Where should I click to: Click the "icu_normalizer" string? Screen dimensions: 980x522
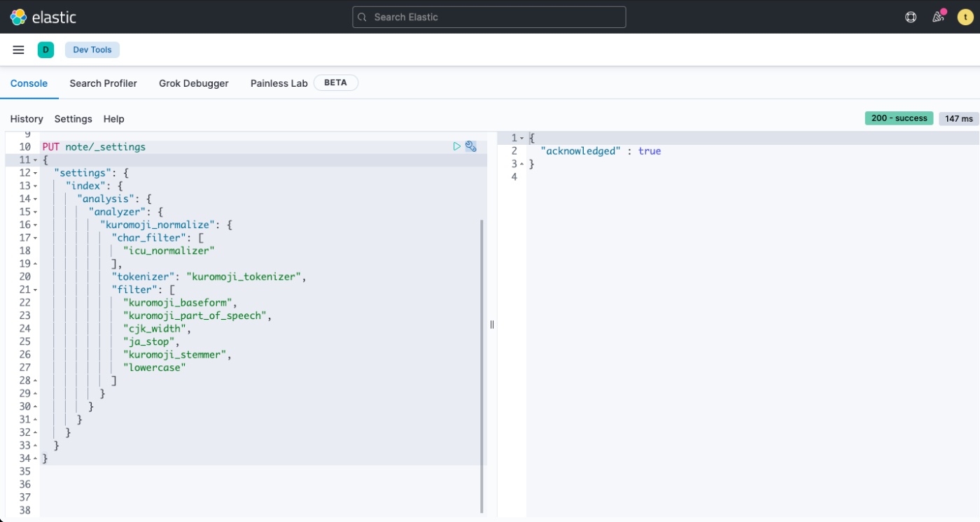click(169, 251)
